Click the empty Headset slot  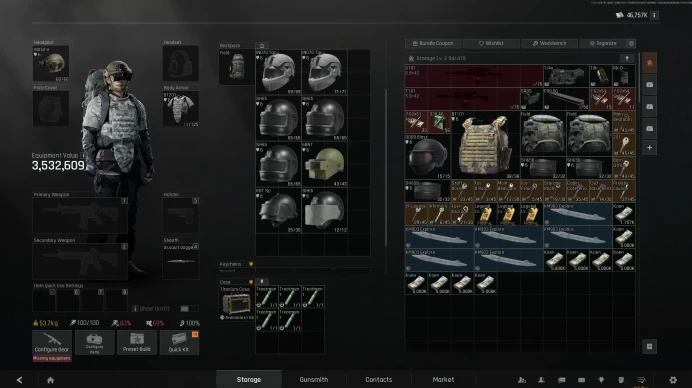181,64
